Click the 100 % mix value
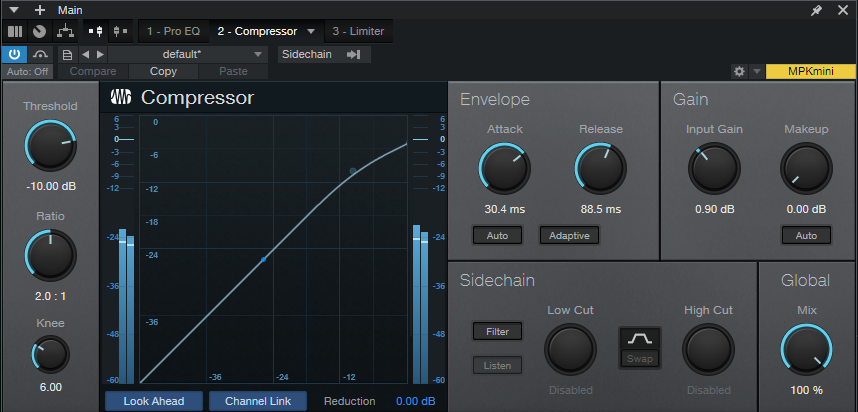 point(807,391)
